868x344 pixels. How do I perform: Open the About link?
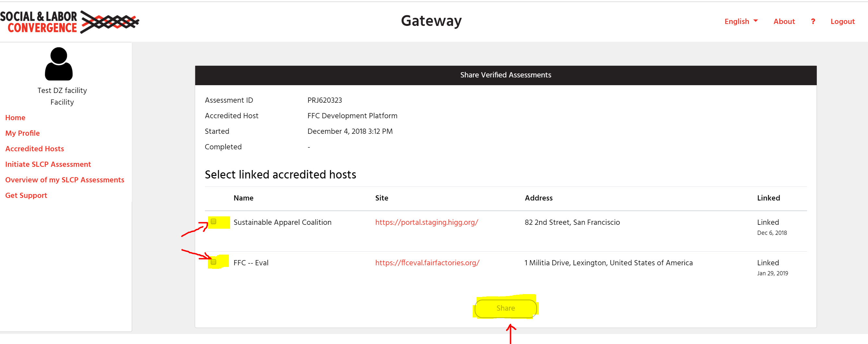[784, 22]
